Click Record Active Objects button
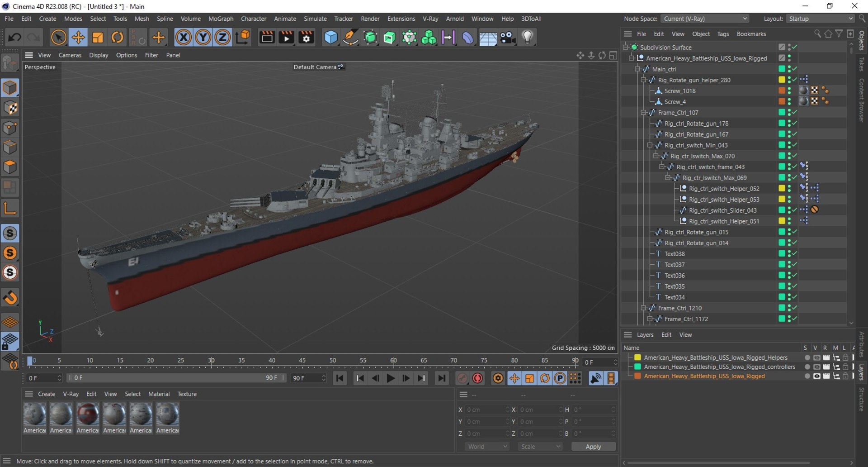Screen dimensions: 868x467 pos(462,378)
